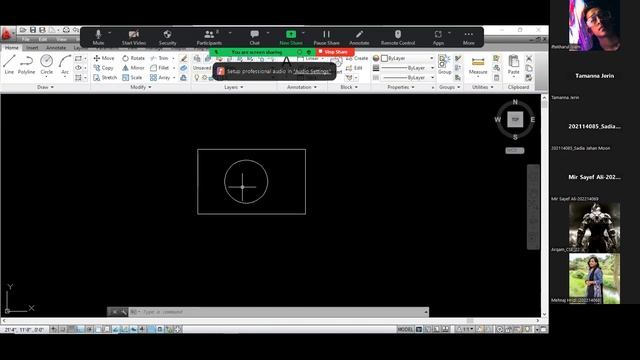Expand the Annotation panel dropdown
The height and width of the screenshot is (360, 640).
click(x=302, y=87)
